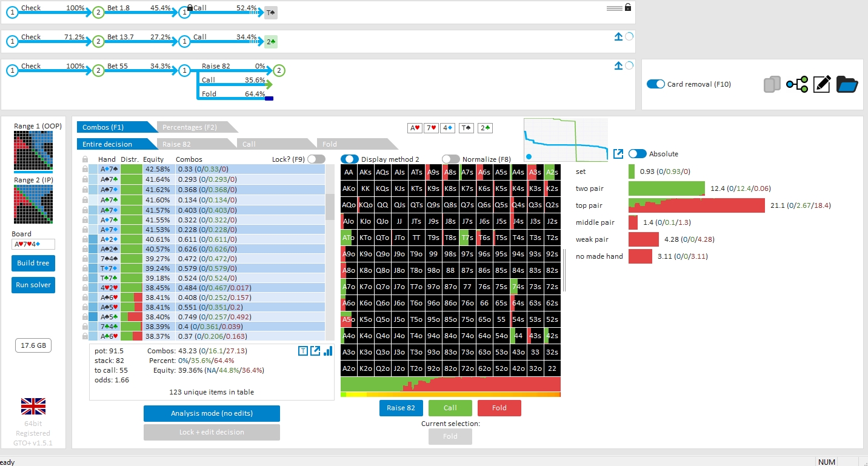868x466 pixels.
Task: Click the lock icon on the 4♥2♥ row
Action: [85, 288]
